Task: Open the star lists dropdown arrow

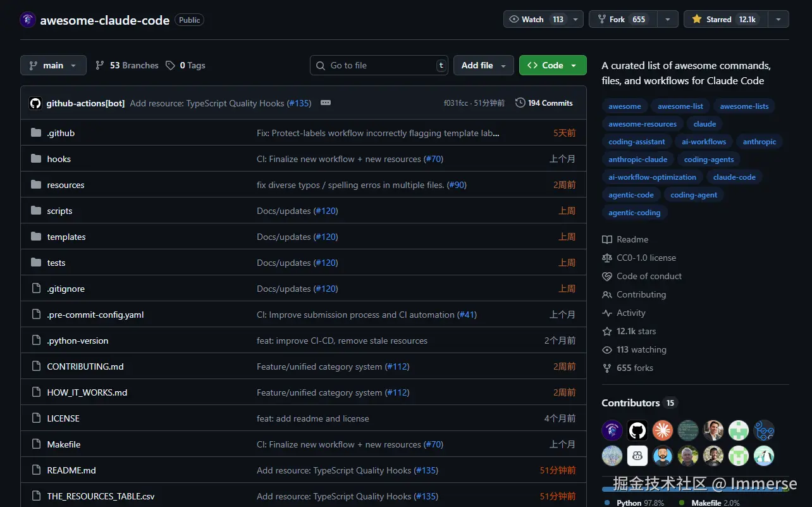Action: [x=778, y=19]
